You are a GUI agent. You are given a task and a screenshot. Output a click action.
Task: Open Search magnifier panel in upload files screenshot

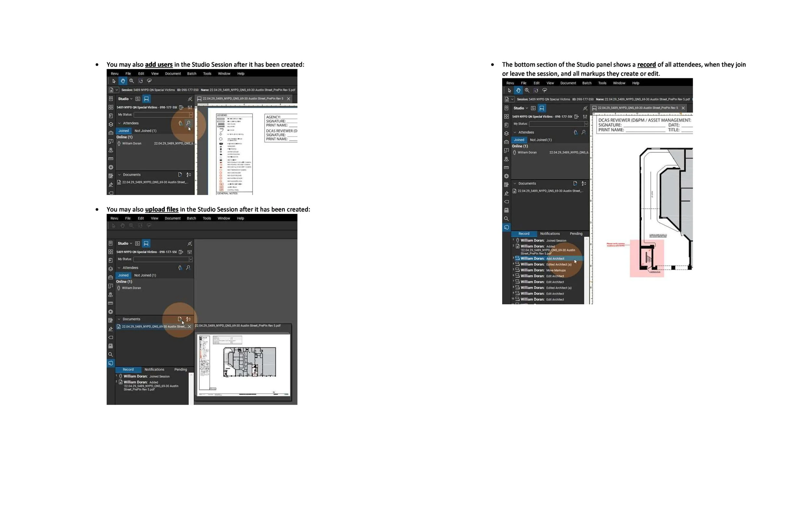click(x=110, y=355)
